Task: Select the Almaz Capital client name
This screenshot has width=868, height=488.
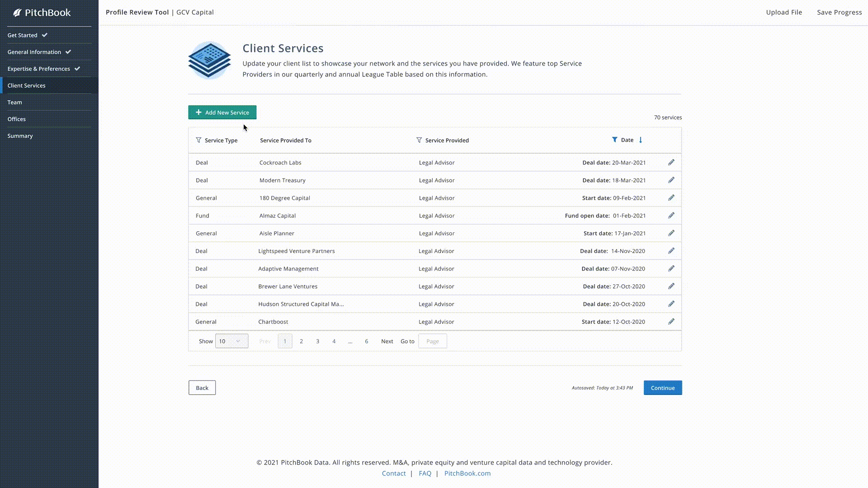Action: point(278,216)
